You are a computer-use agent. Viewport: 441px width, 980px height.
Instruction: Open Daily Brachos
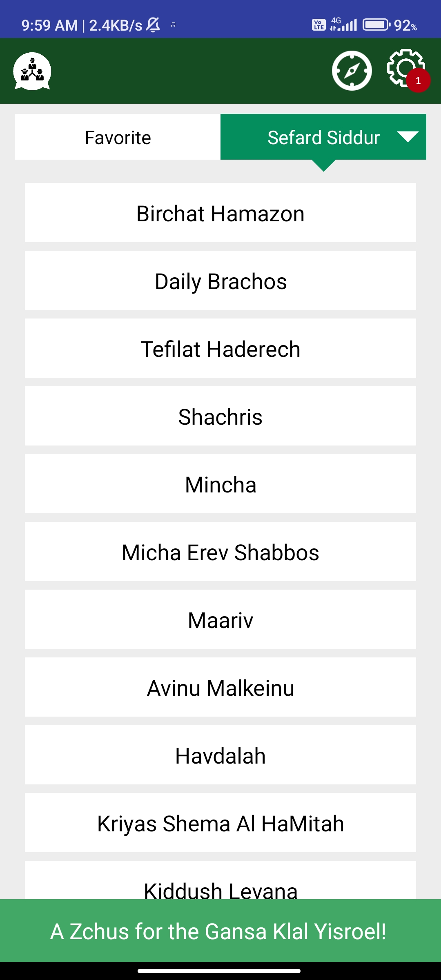click(220, 281)
